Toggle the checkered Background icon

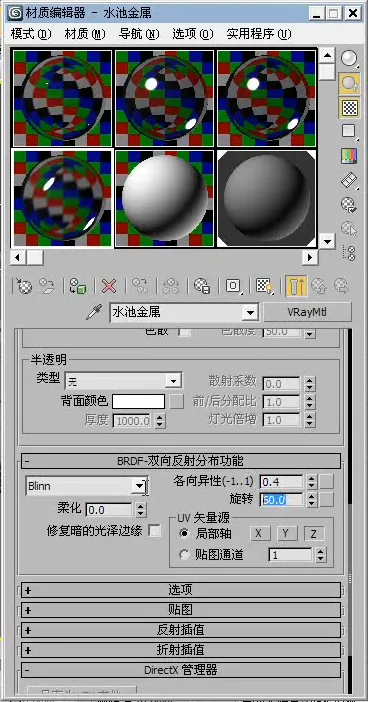[350, 107]
